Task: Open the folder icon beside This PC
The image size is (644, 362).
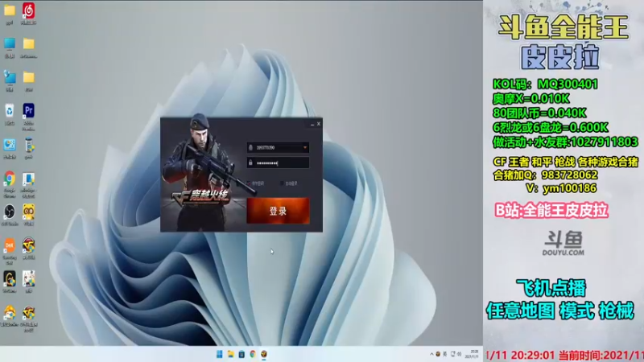Action: pos(28,43)
